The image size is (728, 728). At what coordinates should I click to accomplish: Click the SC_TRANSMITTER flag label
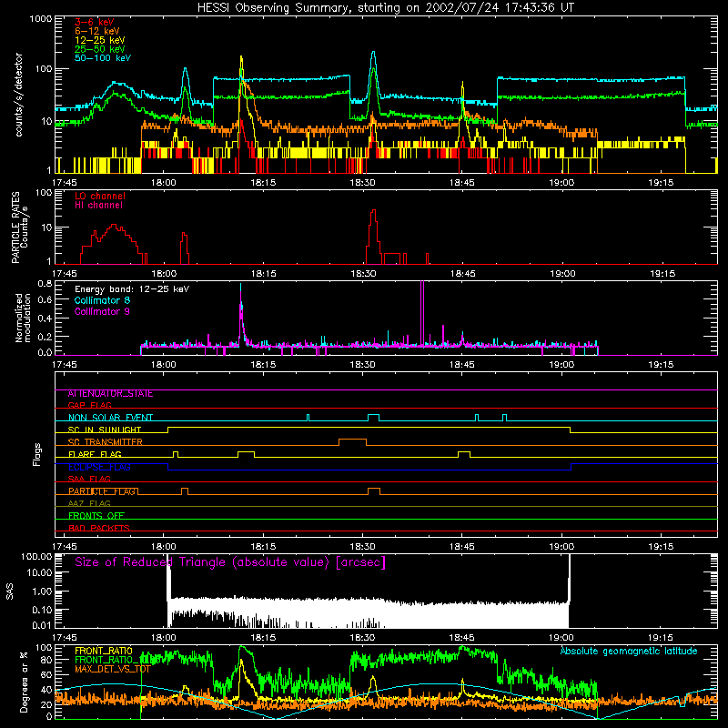click(106, 442)
